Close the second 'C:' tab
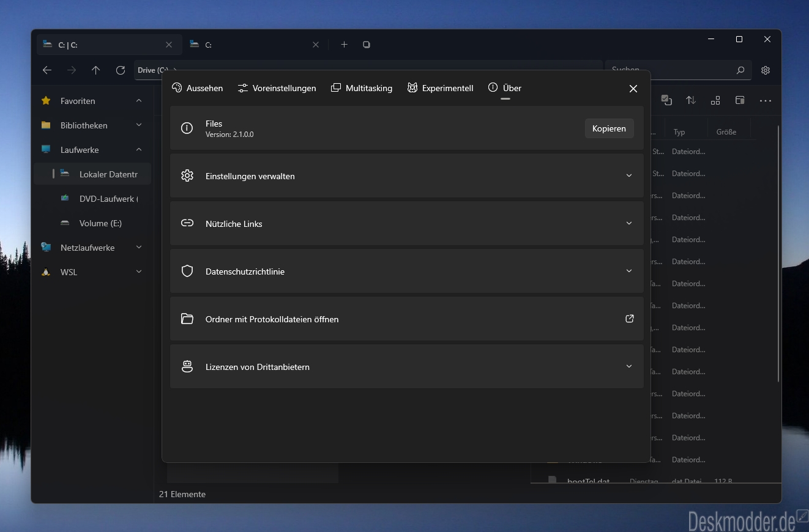The image size is (809, 532). 316,45
